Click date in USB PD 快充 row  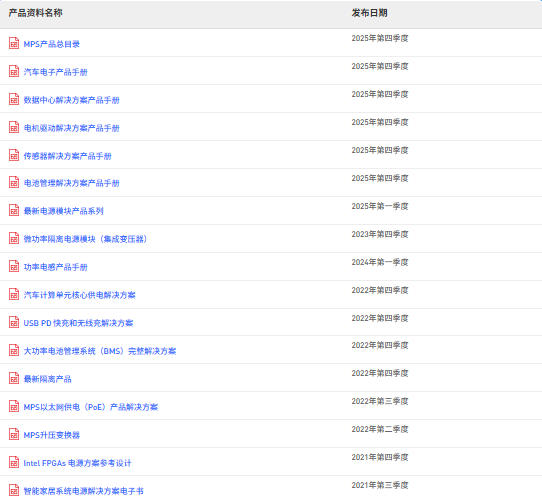380,318
